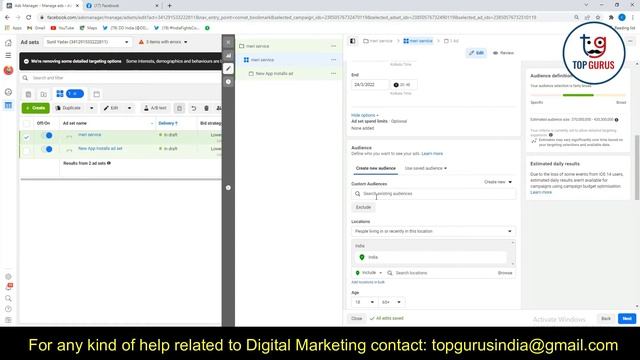Open browser extensions puzzle icon

(611, 18)
